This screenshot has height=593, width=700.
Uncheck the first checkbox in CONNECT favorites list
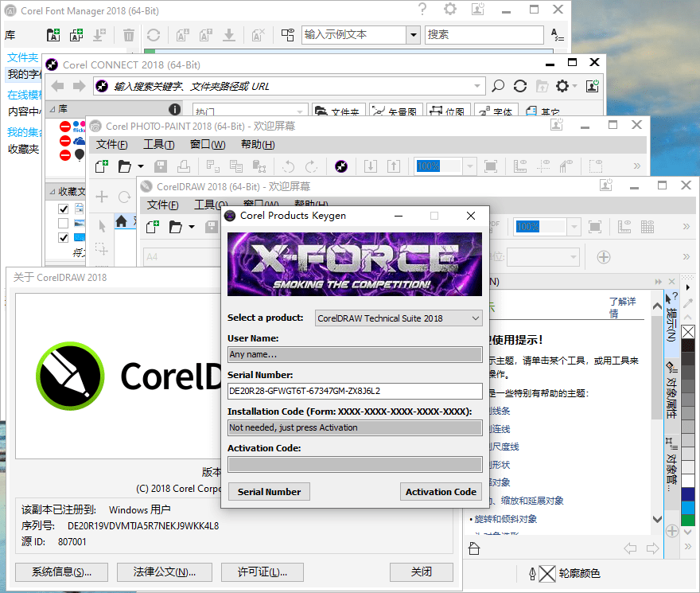tap(64, 209)
